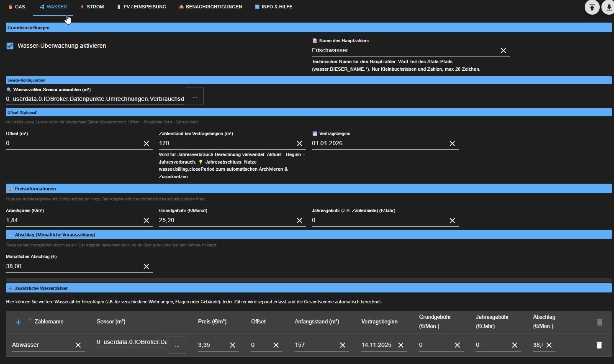Click the Wasserzähler-Sensor object ID field
This screenshot has width=614, height=364.
pyautogui.click(x=95, y=99)
